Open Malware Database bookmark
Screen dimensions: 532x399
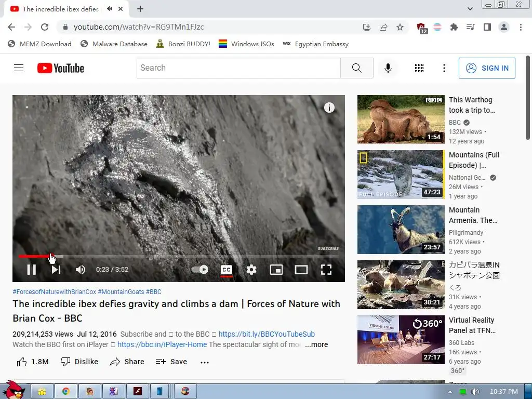[x=114, y=44]
